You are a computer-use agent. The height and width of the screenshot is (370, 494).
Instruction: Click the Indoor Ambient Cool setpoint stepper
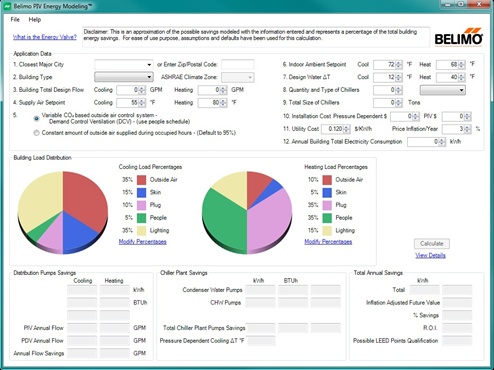399,64
